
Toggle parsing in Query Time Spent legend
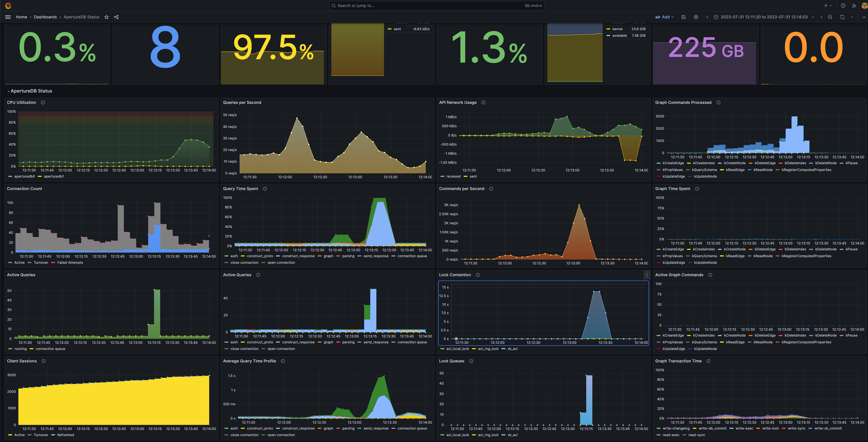click(348, 256)
